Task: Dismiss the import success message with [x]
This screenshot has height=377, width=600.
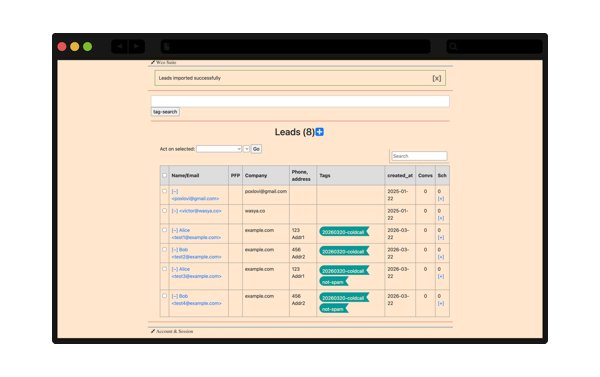Action: [x=437, y=78]
